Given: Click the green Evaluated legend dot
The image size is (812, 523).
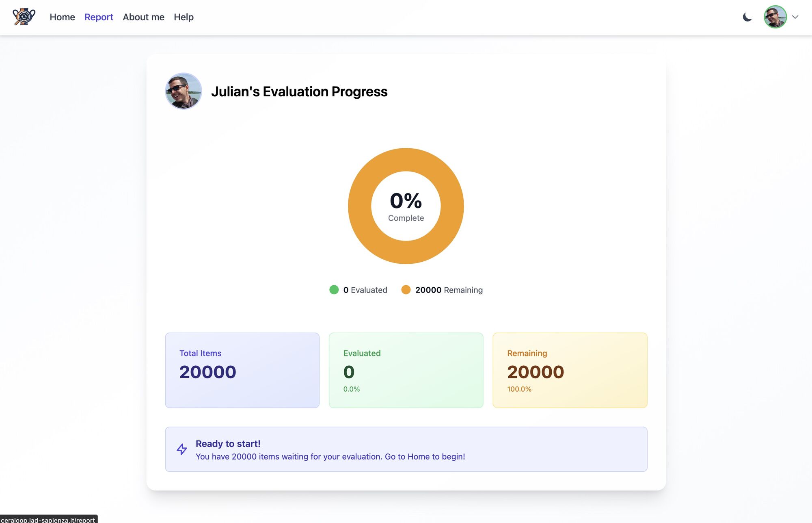Looking at the screenshot, I should coord(334,290).
